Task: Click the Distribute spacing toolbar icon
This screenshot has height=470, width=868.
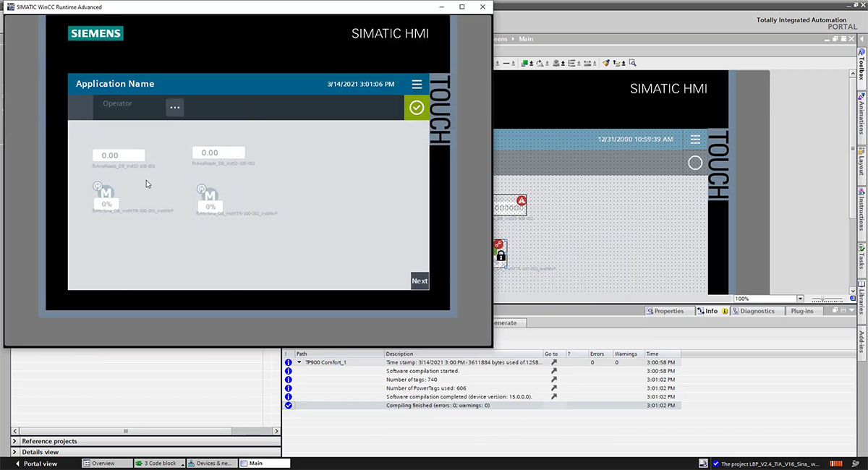Action: [x=571, y=63]
